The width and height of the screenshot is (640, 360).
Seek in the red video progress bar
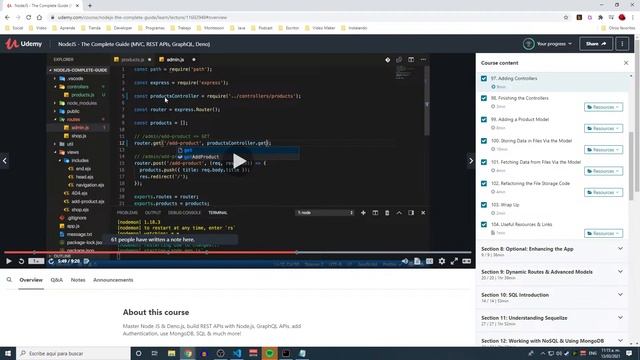pyautogui.click(x=238, y=252)
